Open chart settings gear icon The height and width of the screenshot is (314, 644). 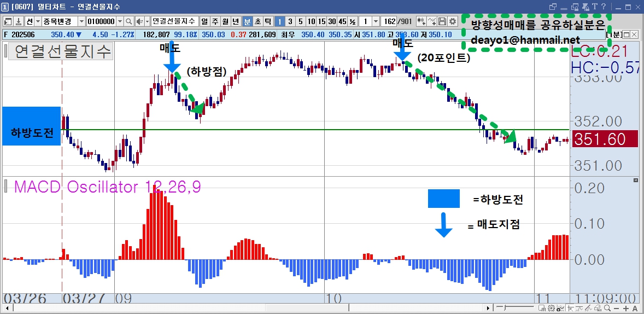pyautogui.click(x=453, y=21)
